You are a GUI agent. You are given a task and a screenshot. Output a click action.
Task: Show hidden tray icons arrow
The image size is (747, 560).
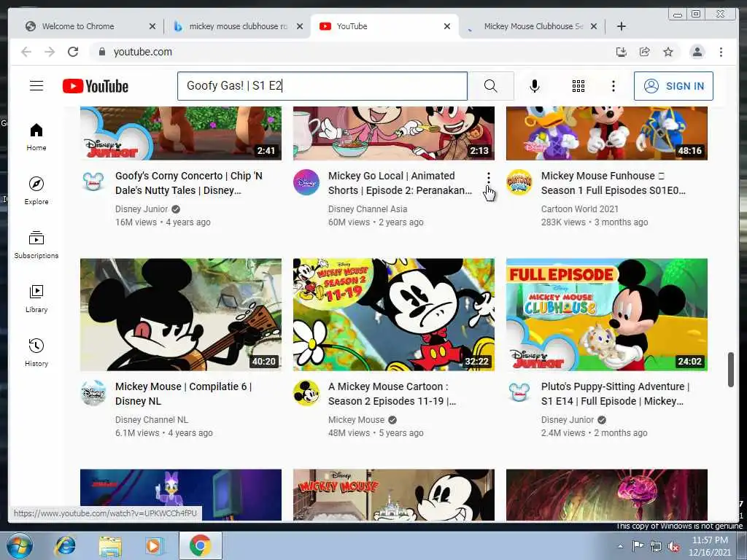click(x=620, y=546)
